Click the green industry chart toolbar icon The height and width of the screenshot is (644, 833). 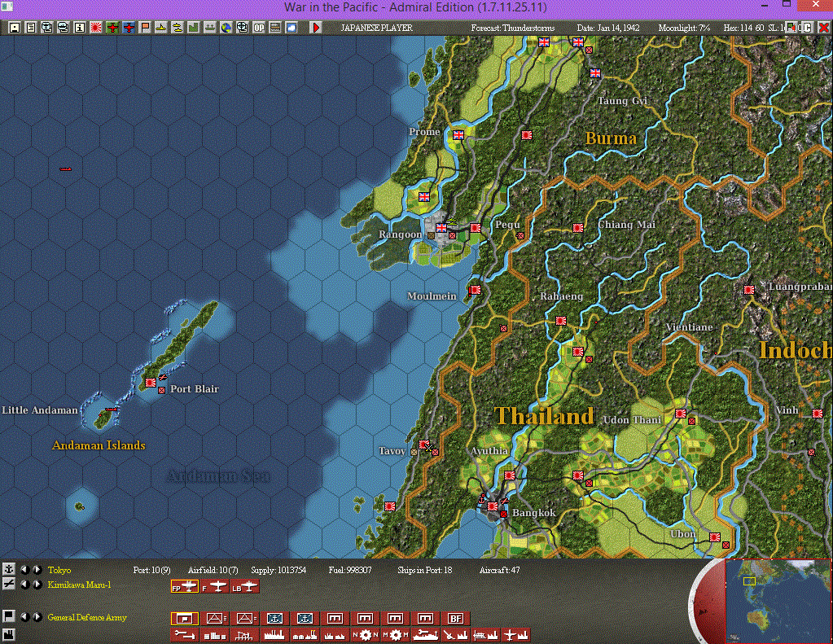193,28
